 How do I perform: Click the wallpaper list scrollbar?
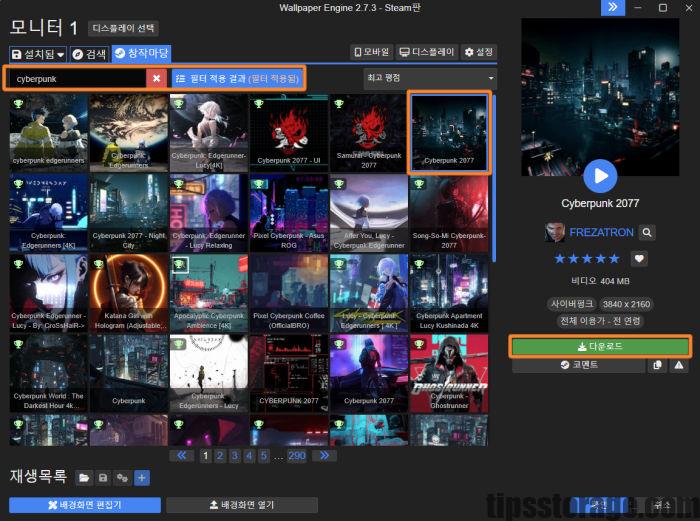(494, 179)
